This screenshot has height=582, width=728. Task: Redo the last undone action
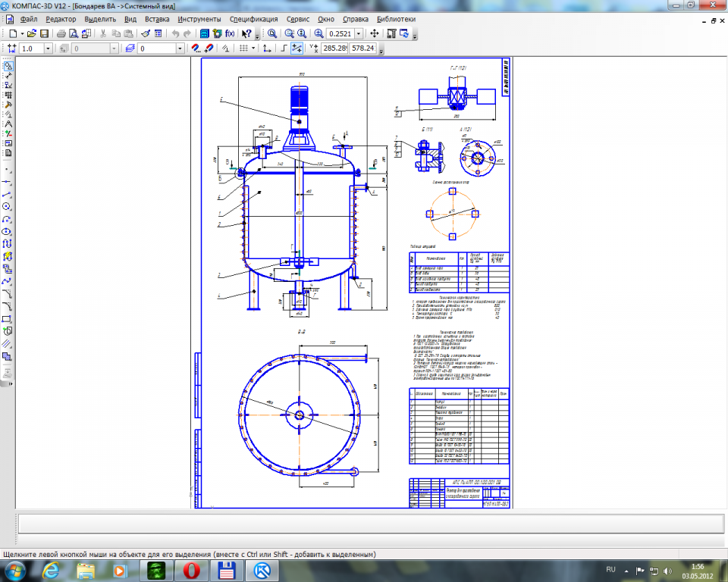(x=187, y=33)
